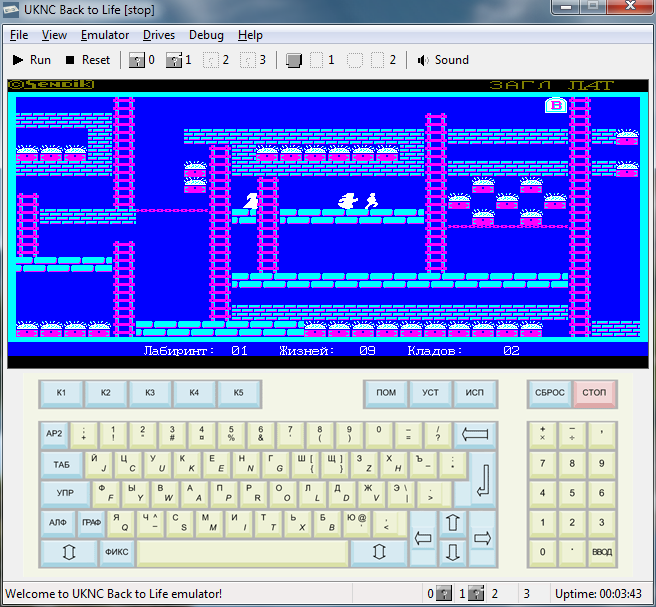The height and width of the screenshot is (607, 656).
Task: Click the numpad 7 key
Action: (x=543, y=464)
